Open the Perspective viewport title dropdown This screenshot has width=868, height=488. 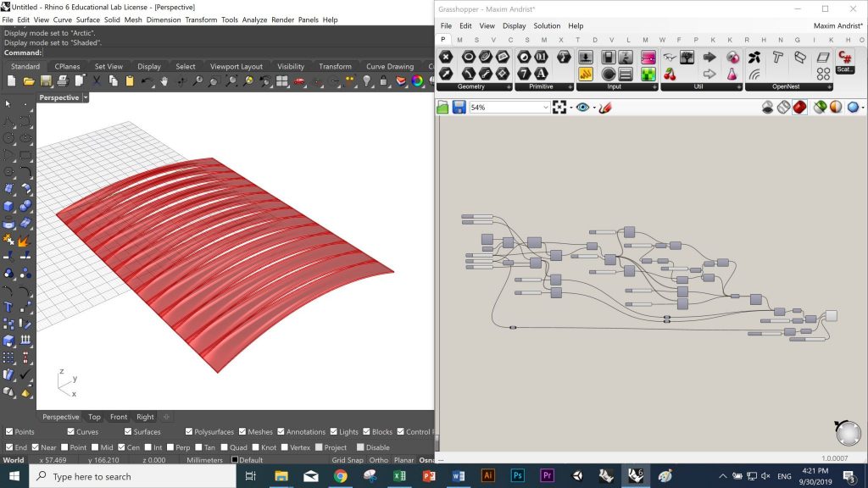86,97
